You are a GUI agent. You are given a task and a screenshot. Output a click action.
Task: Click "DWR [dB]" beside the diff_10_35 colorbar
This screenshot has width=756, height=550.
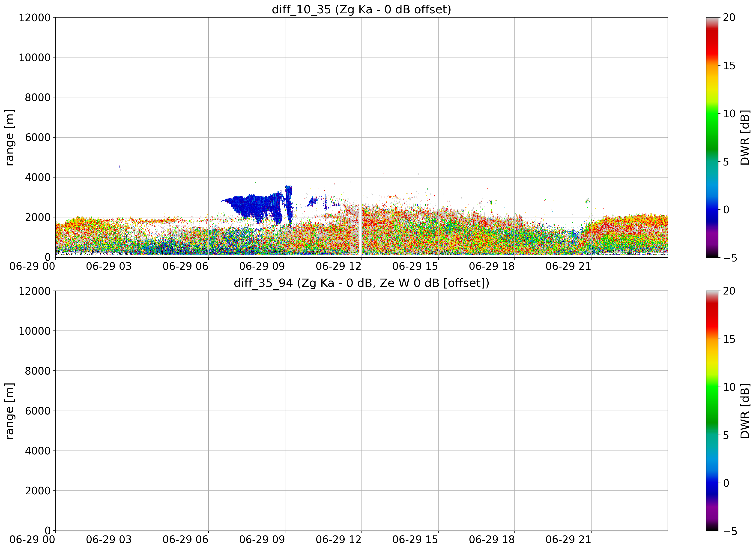pyautogui.click(x=745, y=137)
